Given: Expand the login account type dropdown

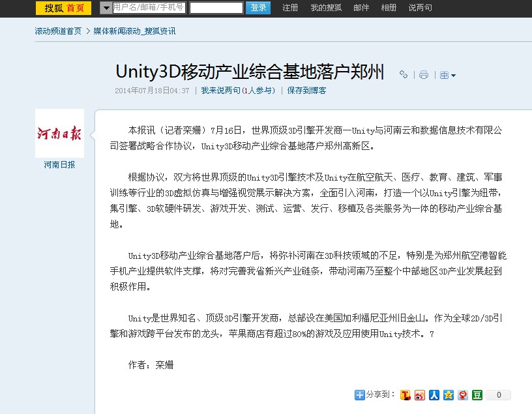Looking at the screenshot, I should click(x=106, y=8).
